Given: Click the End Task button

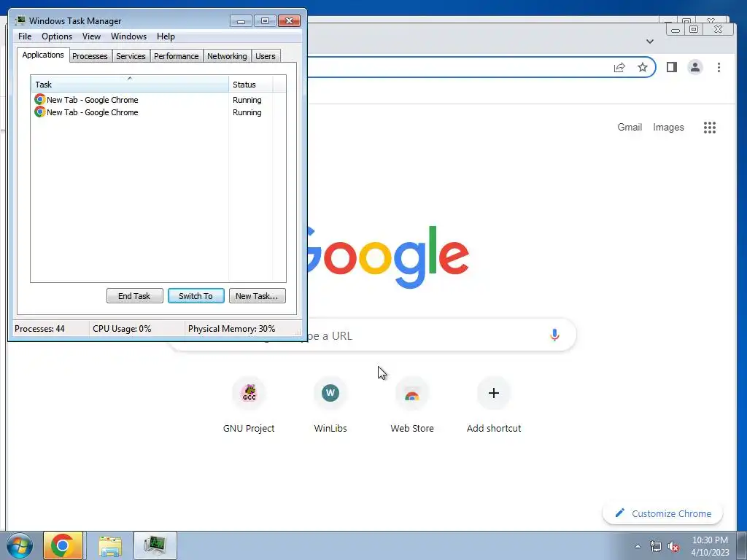Looking at the screenshot, I should (134, 296).
